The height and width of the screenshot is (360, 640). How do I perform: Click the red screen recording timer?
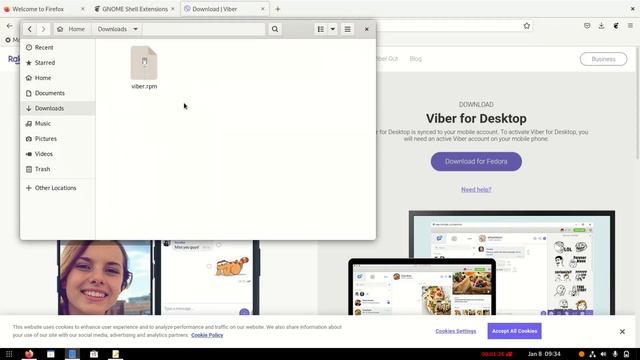coord(496,354)
